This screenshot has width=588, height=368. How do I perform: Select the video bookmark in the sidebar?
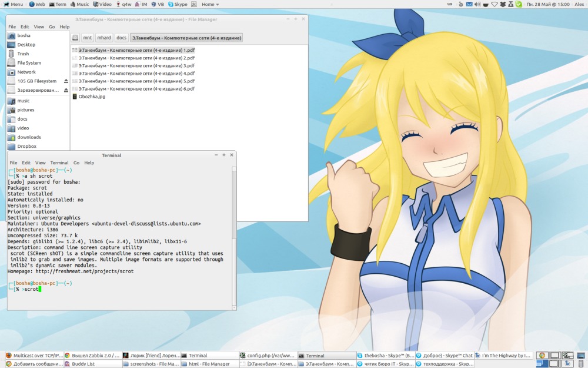38,128
